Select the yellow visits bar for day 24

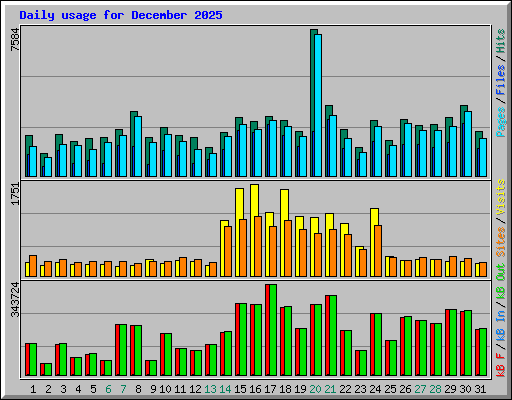(373, 242)
